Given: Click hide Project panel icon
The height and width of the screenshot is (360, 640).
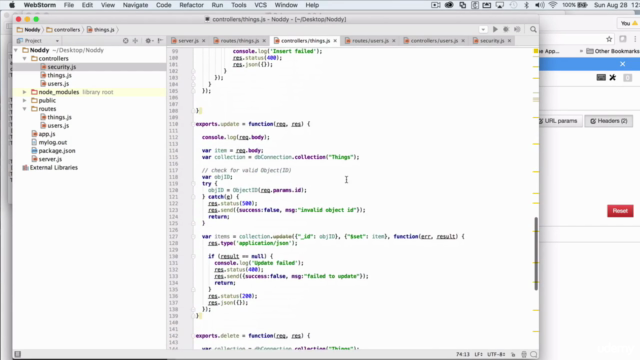Looking at the screenshot, I should point(160,41).
